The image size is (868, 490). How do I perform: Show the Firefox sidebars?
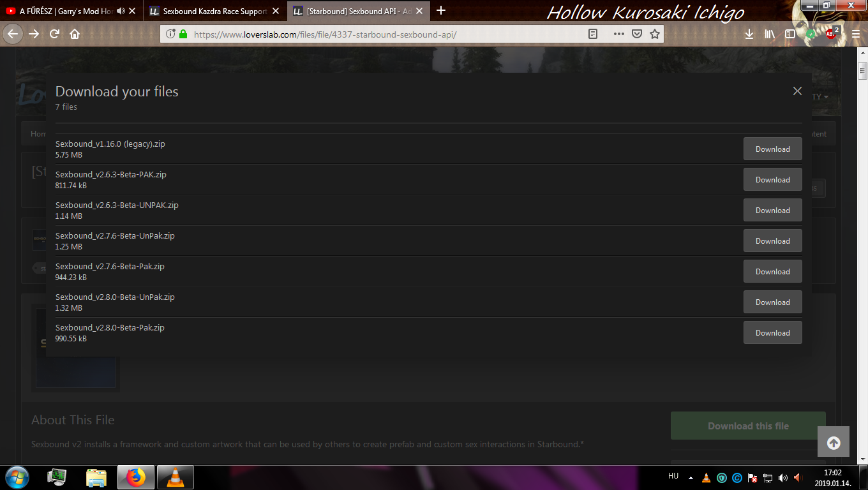coord(790,34)
